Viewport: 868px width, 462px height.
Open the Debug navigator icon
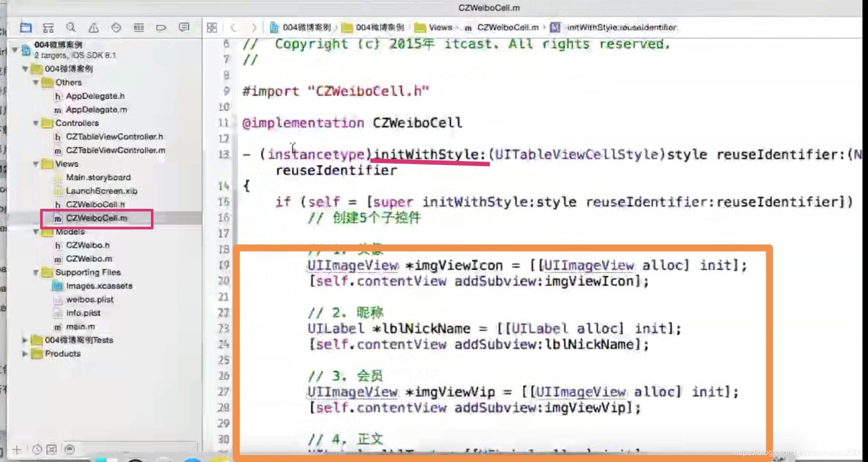(139, 28)
